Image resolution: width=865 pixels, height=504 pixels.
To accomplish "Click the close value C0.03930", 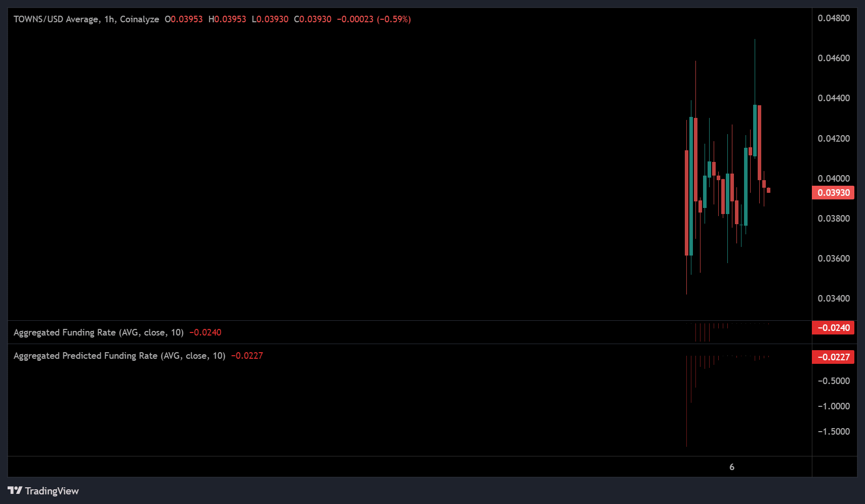I will [313, 19].
